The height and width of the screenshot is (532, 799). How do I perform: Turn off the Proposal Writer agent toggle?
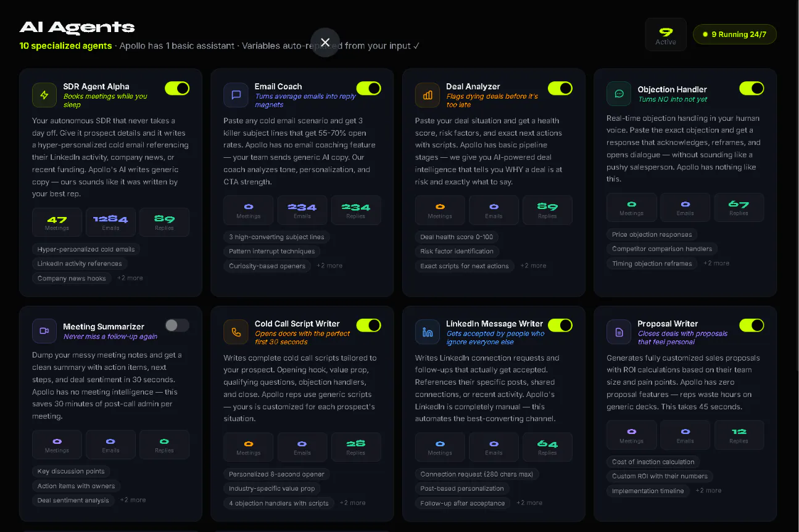tap(751, 325)
